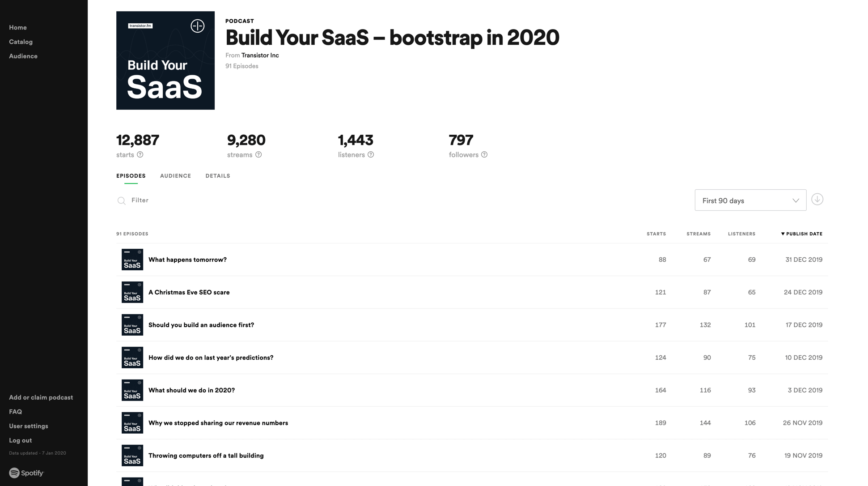Switch to the AUDIENCE tab

(x=175, y=175)
